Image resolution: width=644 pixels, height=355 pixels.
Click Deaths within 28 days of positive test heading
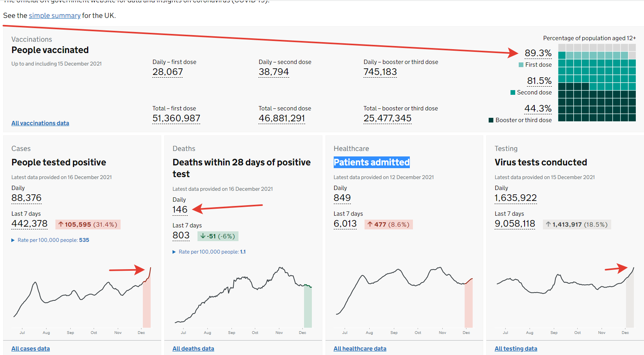click(242, 168)
